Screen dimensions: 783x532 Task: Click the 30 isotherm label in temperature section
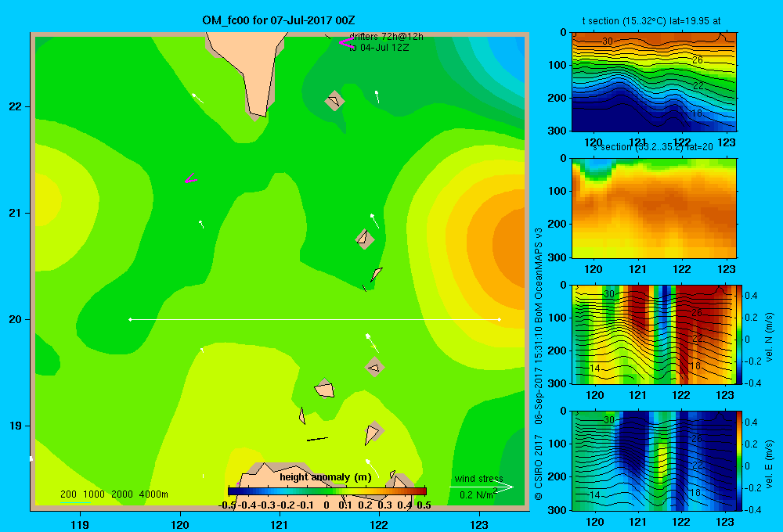coord(608,41)
